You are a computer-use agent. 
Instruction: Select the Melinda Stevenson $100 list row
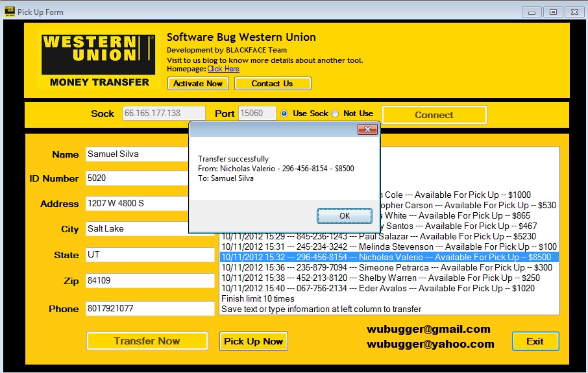389,247
